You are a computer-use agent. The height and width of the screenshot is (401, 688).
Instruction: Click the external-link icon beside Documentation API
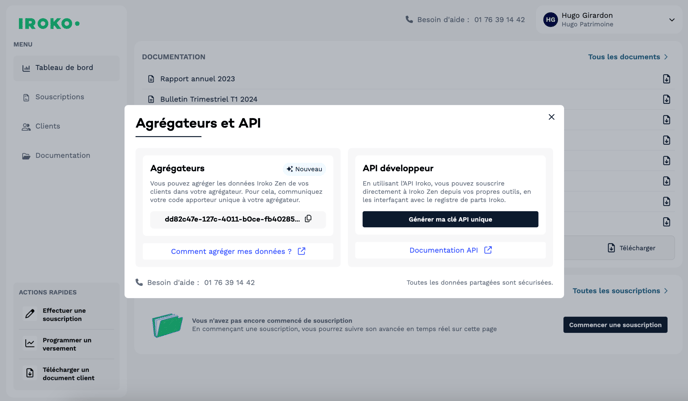(488, 250)
